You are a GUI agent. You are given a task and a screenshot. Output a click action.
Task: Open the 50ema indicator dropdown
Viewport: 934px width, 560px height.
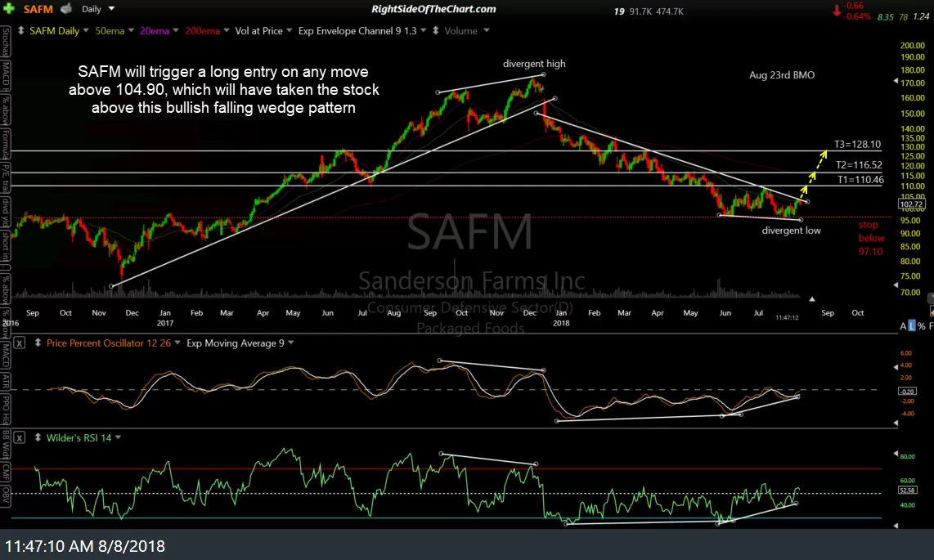pos(131,30)
